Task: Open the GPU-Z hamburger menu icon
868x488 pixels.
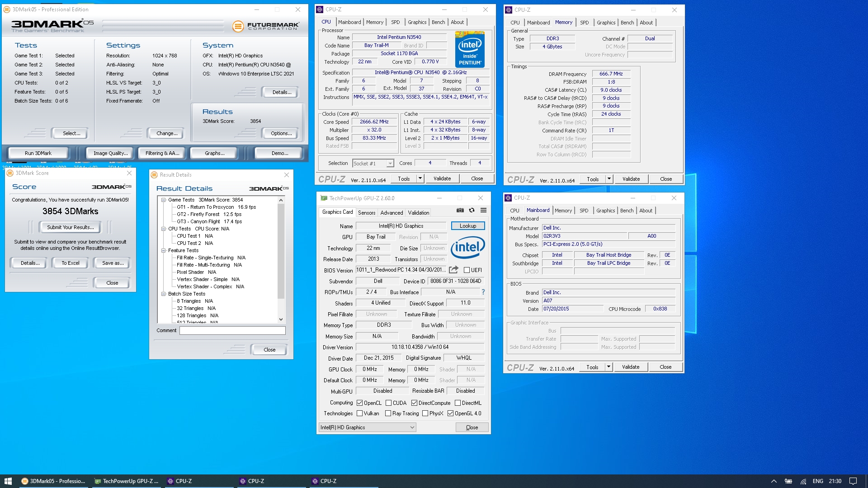Action: point(483,210)
